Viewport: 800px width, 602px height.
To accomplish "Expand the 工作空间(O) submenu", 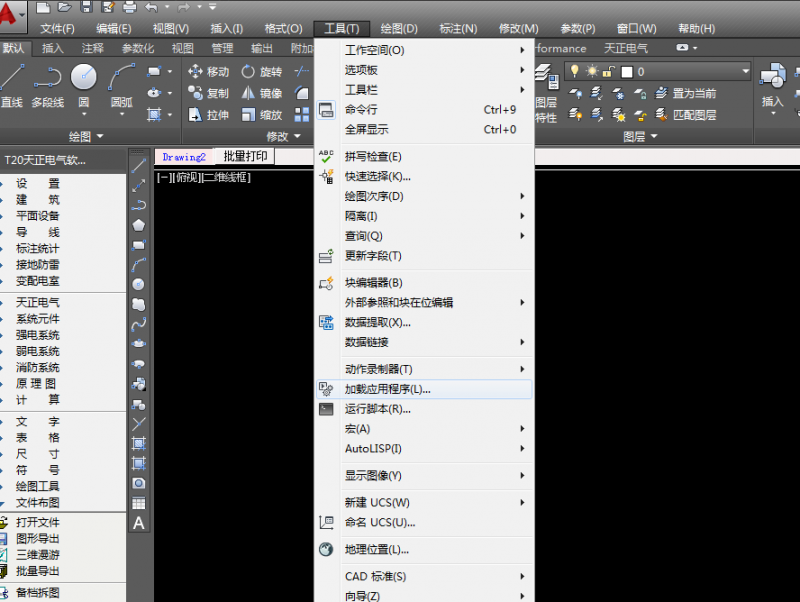I will coord(424,50).
